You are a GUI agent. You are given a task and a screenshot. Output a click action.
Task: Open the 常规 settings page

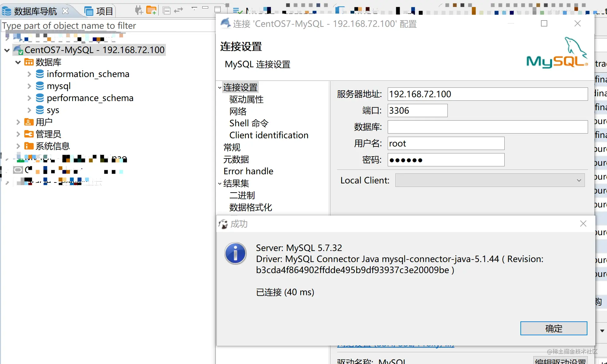click(232, 147)
